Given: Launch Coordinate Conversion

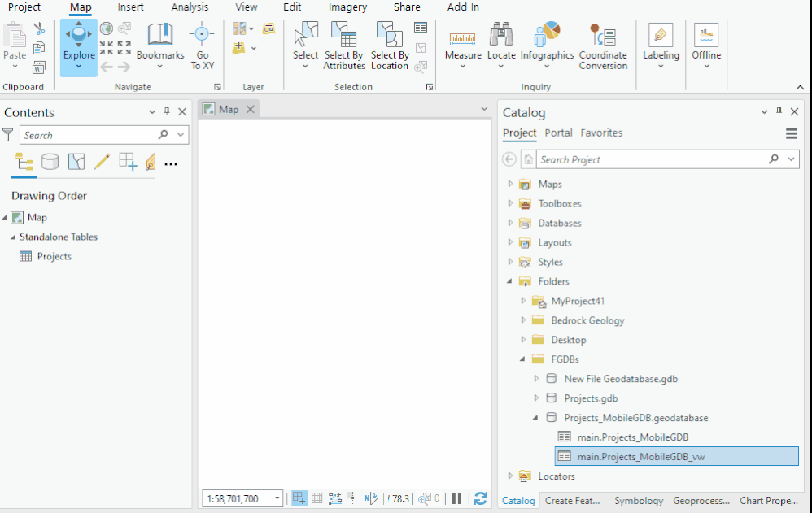Looking at the screenshot, I should click(603, 46).
